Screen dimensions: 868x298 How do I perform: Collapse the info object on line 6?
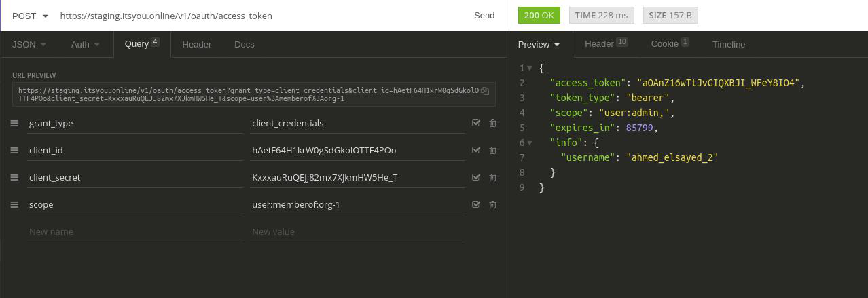point(530,143)
